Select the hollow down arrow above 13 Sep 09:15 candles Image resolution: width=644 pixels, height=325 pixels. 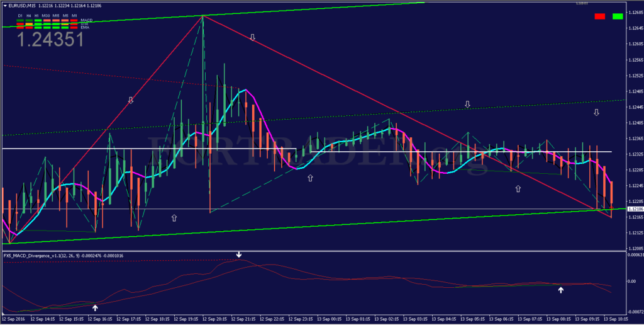(x=596, y=112)
